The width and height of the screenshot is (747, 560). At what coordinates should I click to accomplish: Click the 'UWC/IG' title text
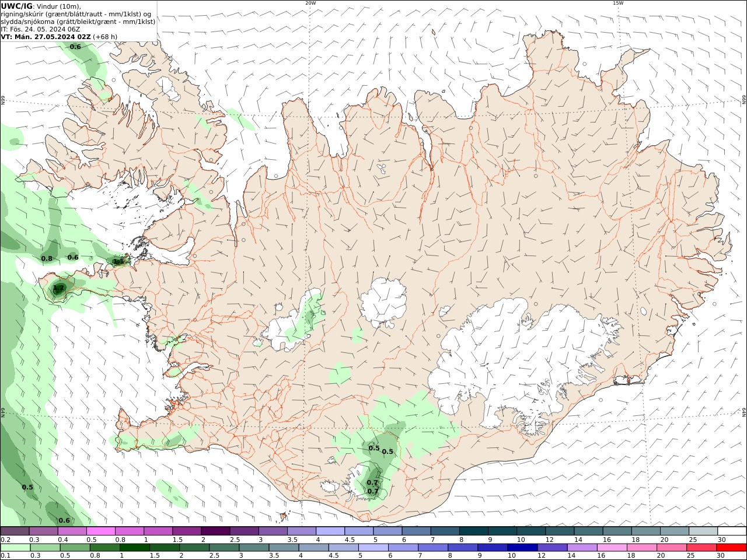[16, 6]
